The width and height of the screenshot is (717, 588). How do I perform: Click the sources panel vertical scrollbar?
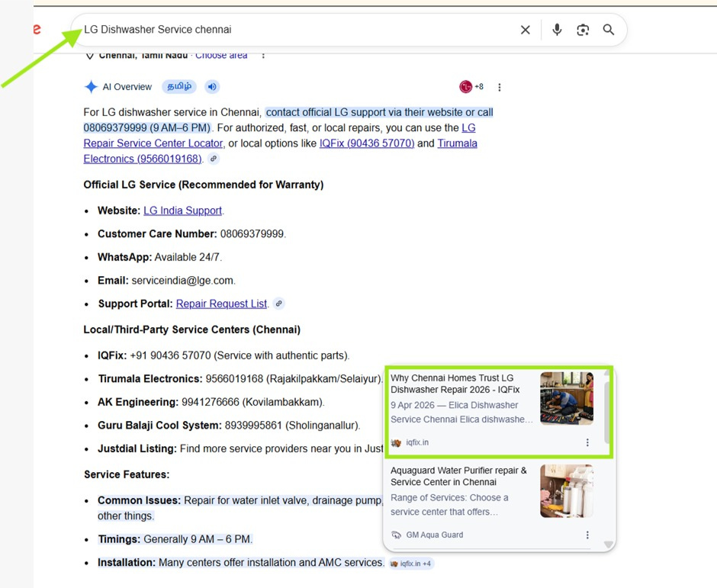(x=608, y=412)
